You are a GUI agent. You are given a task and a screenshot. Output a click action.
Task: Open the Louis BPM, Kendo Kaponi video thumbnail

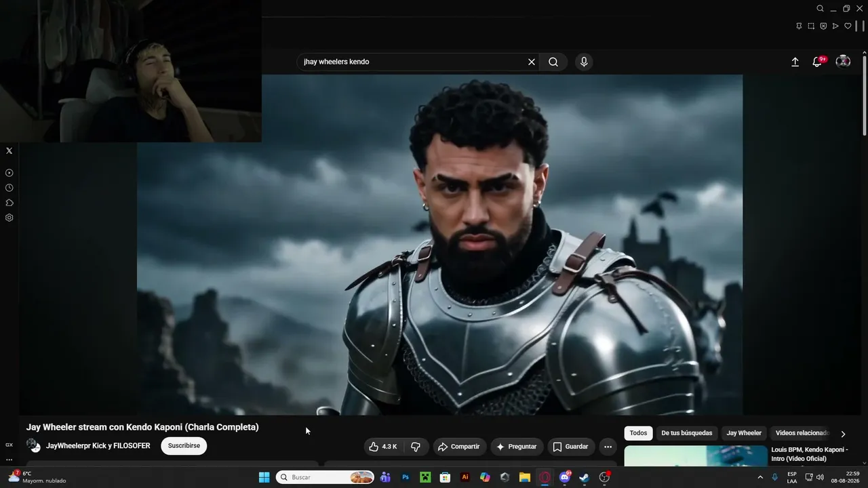(696, 457)
